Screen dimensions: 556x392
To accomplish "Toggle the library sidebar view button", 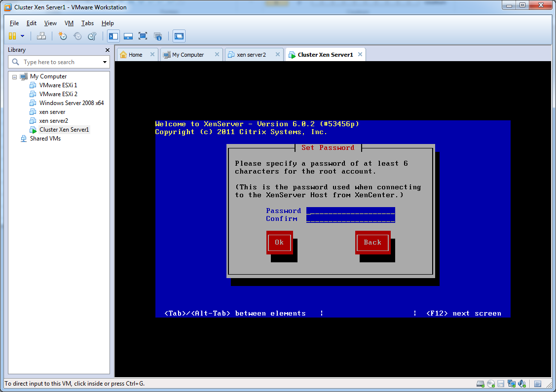I will coord(113,36).
